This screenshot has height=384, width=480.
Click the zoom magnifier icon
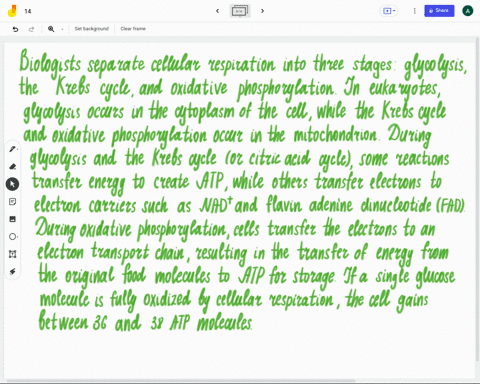[x=51, y=29]
